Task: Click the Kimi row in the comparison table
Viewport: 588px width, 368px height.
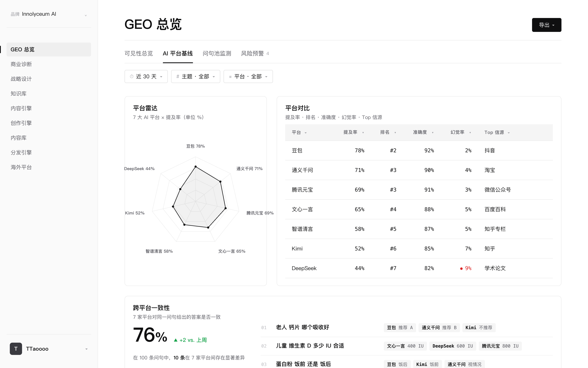Action: pos(419,249)
